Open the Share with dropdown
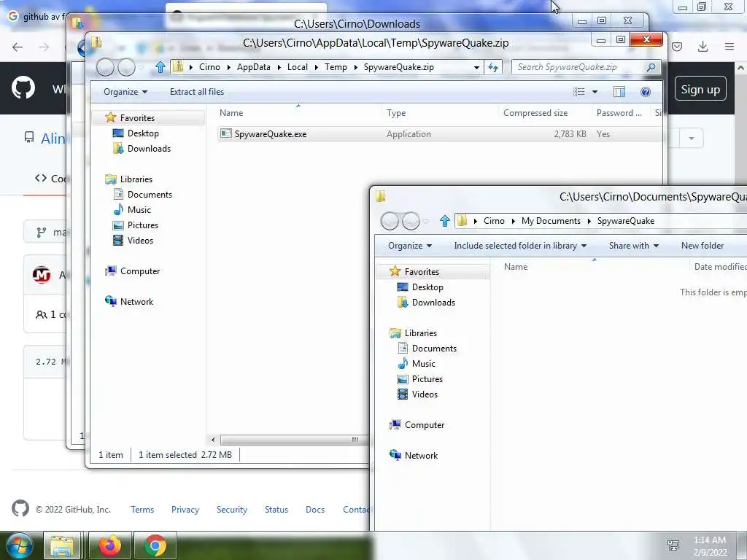Viewport: 747px width, 560px height. 634,246
